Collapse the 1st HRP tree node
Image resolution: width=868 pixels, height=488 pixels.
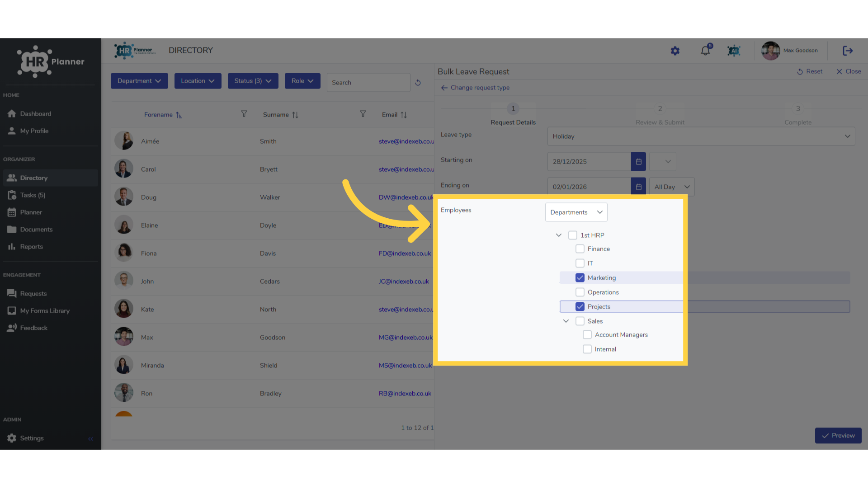559,235
